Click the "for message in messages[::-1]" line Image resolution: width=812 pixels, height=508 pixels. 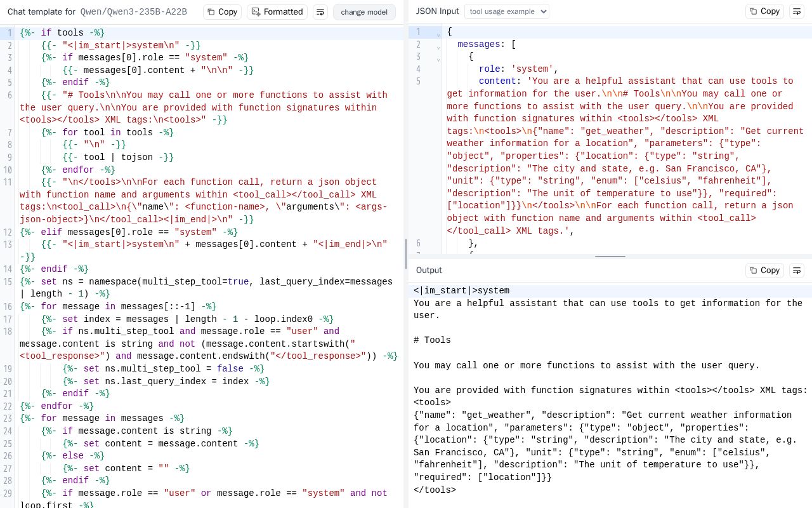[118, 307]
